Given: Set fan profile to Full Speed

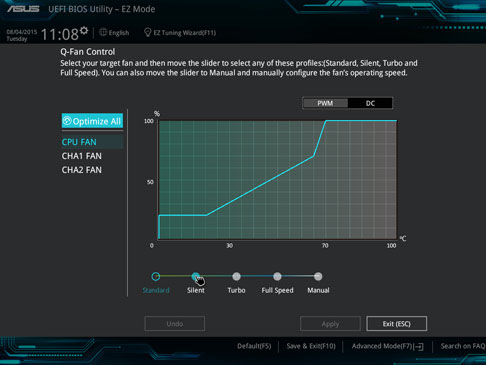Looking at the screenshot, I should click(x=277, y=276).
